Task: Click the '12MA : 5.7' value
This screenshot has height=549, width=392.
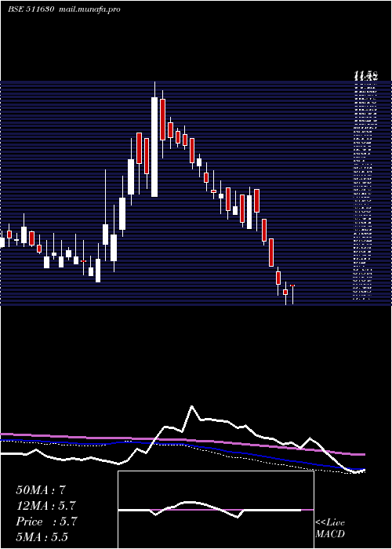Action: coord(45,506)
